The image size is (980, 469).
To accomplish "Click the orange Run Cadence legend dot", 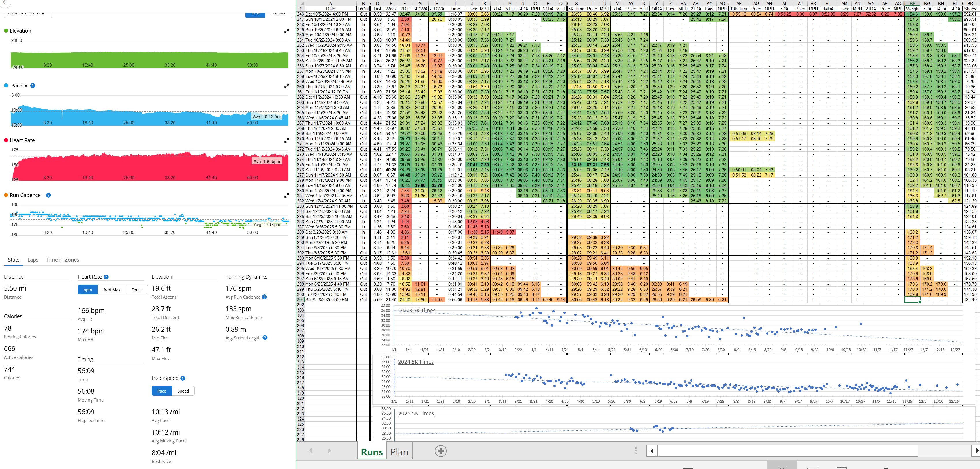I will (6, 195).
